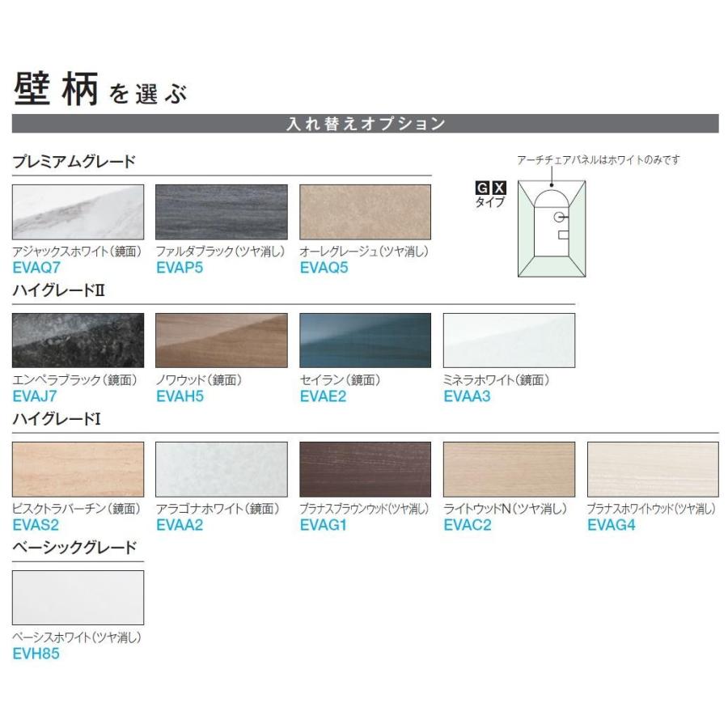Image resolution: width=728 pixels, height=728 pixels.
Task: Click the ベーシックグレード section heading
Action: (74, 548)
